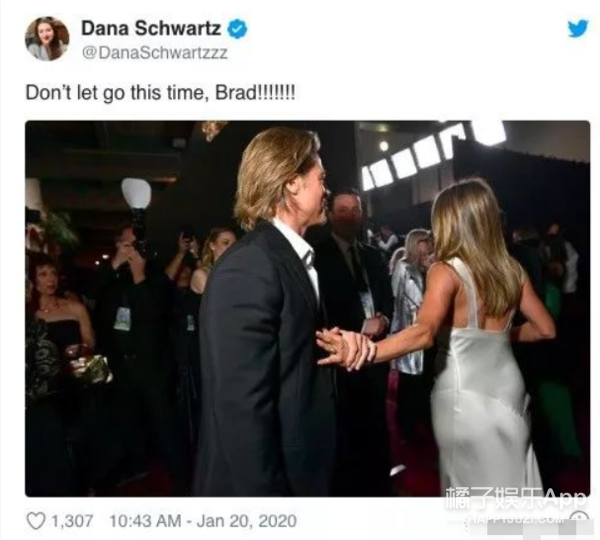Click the blue verified badge
This screenshot has width=600, height=540.
click(x=237, y=29)
